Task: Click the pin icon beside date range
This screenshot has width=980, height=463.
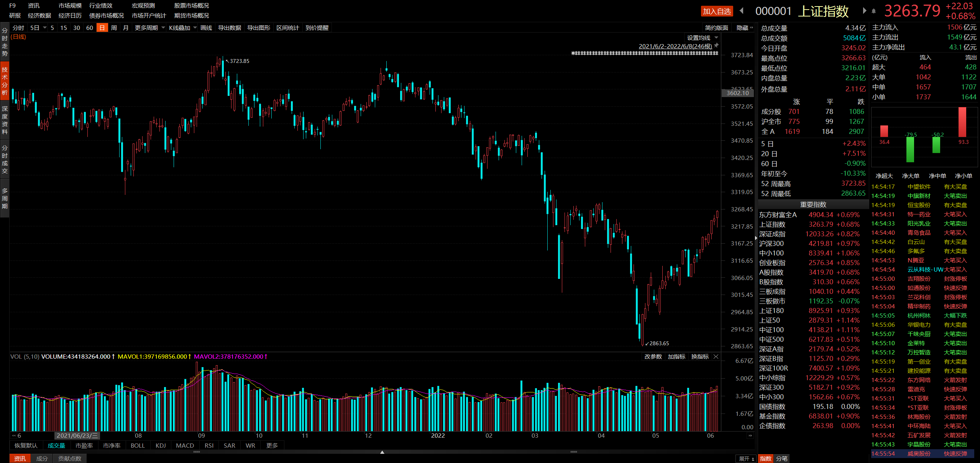Action: point(716,46)
